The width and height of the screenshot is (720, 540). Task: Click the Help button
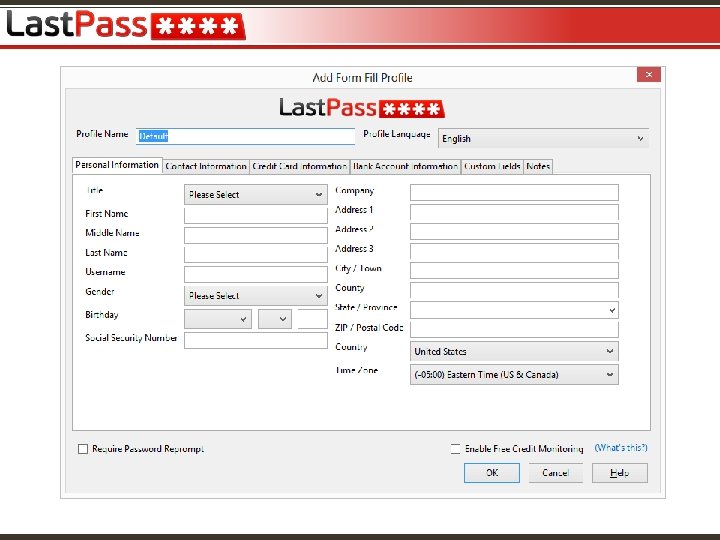tap(619, 473)
